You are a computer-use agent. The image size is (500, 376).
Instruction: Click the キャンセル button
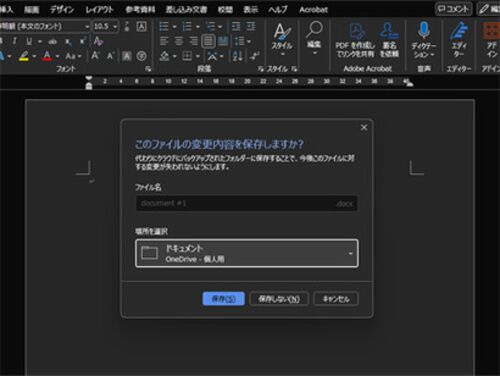[x=336, y=299]
